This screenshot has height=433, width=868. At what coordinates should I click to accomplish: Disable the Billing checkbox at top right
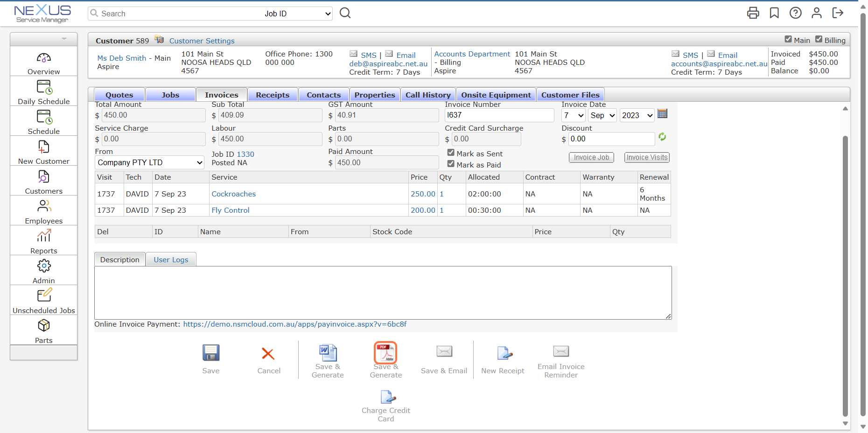[820, 40]
